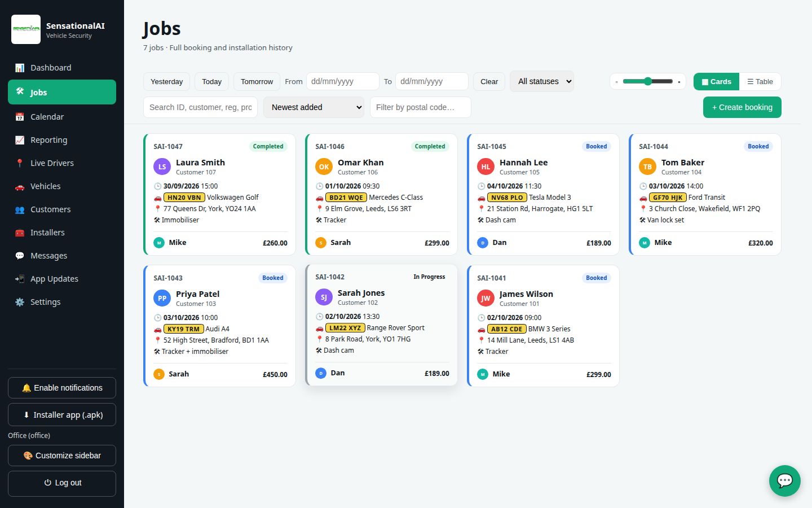This screenshot has height=508, width=812.
Task: Click Enable notifications button
Action: click(62, 388)
